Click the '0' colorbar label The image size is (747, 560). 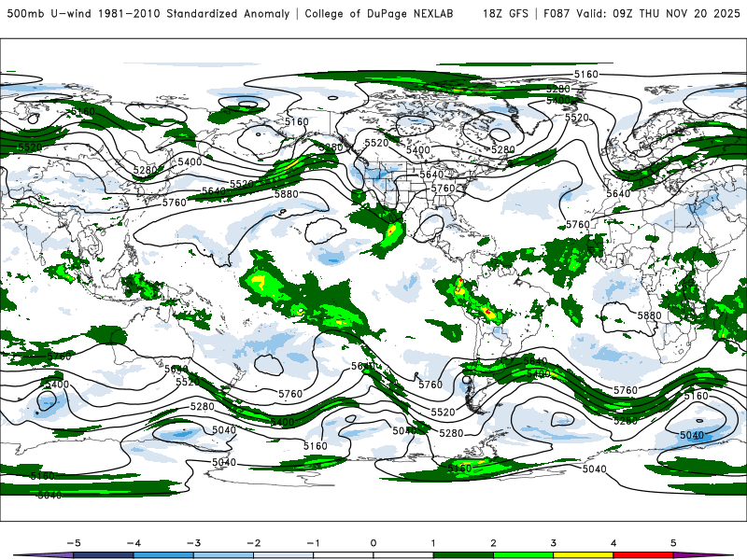click(373, 543)
